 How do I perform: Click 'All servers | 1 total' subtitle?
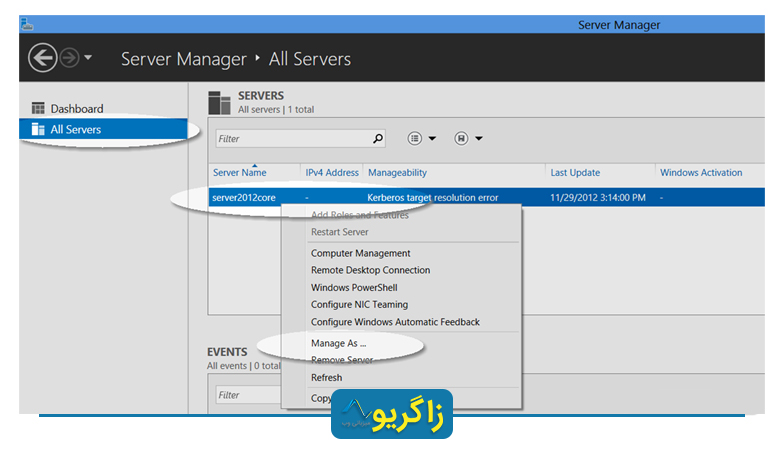click(276, 110)
